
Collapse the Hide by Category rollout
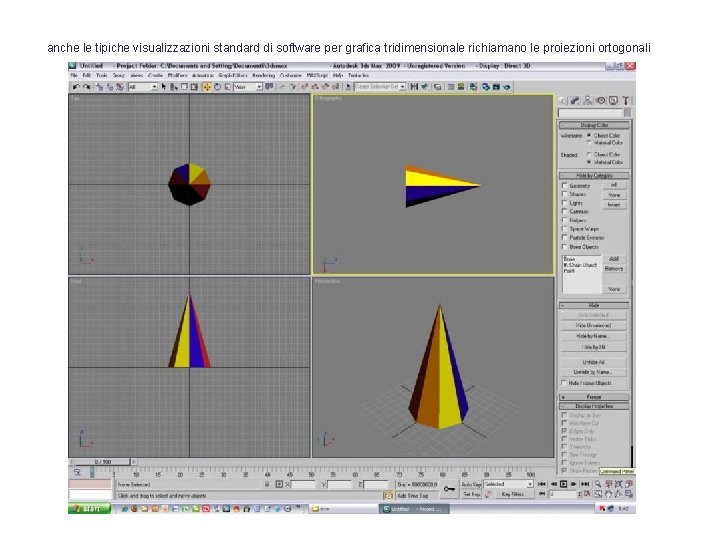pos(594,175)
